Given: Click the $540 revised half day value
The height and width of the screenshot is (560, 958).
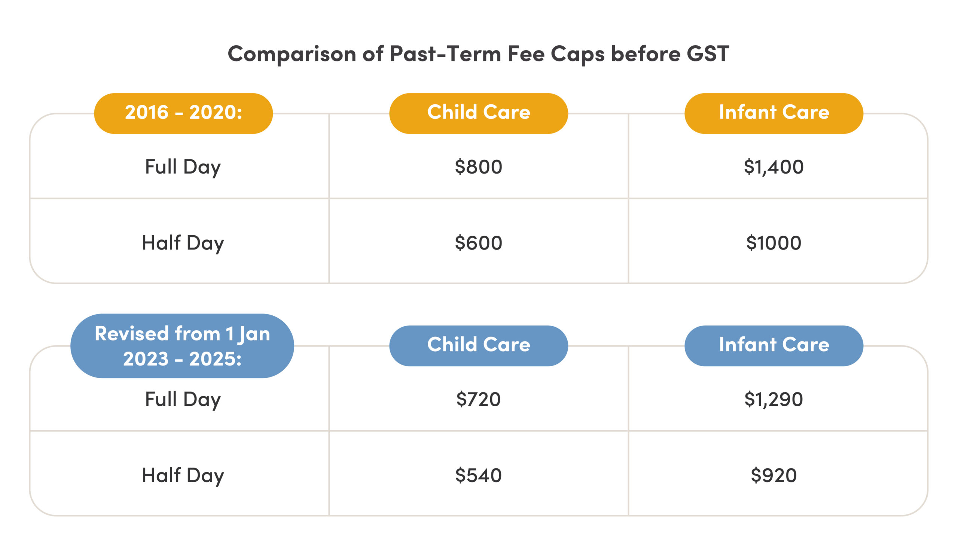Looking at the screenshot, I should click(478, 475).
